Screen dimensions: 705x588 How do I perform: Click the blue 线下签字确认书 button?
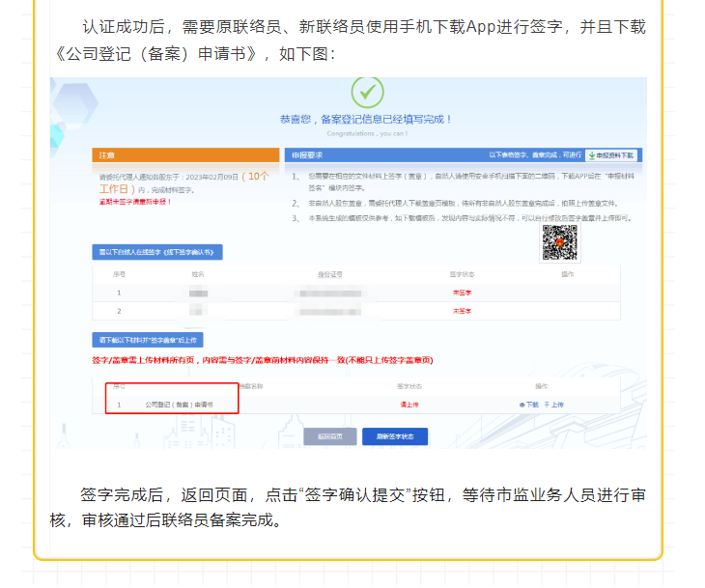[x=157, y=252]
